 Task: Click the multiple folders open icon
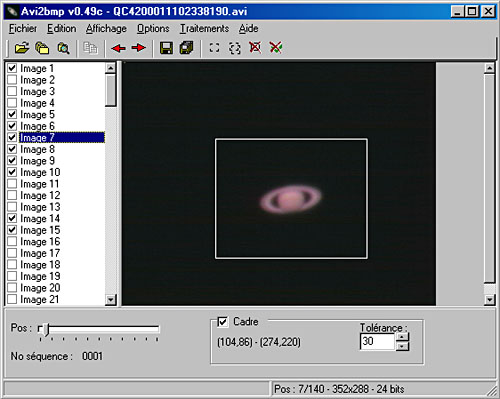42,48
